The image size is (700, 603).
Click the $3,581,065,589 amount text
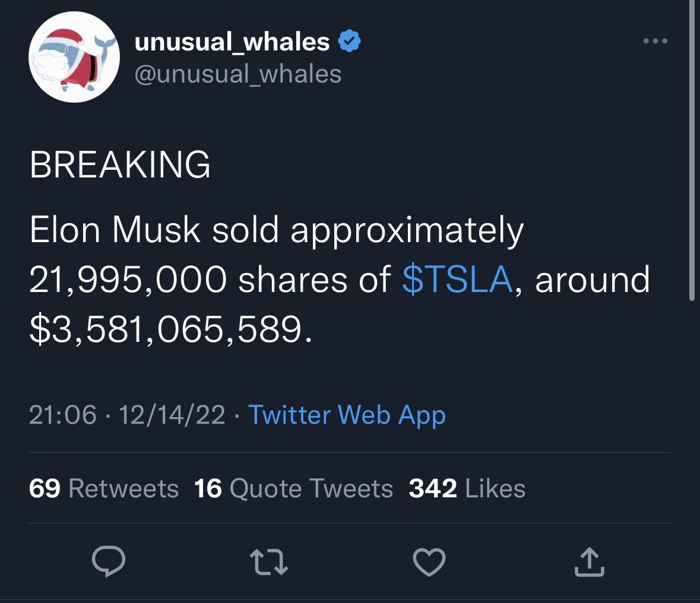pos(169,329)
